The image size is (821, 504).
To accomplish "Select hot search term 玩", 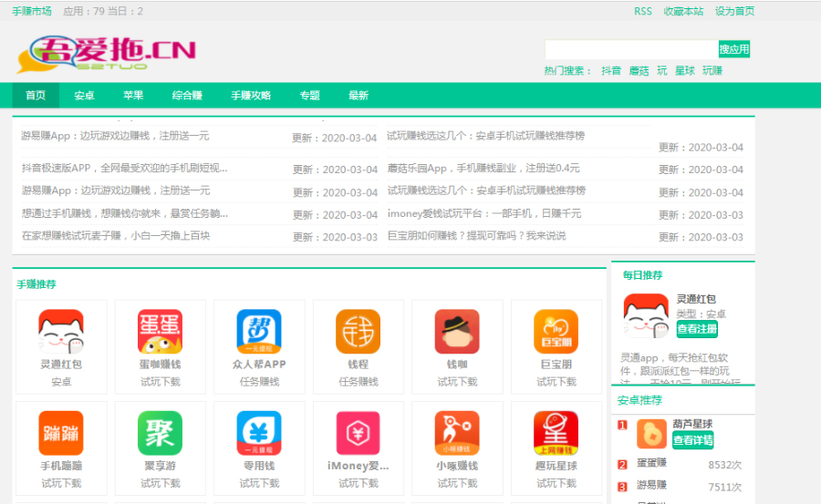I will click(x=662, y=71).
